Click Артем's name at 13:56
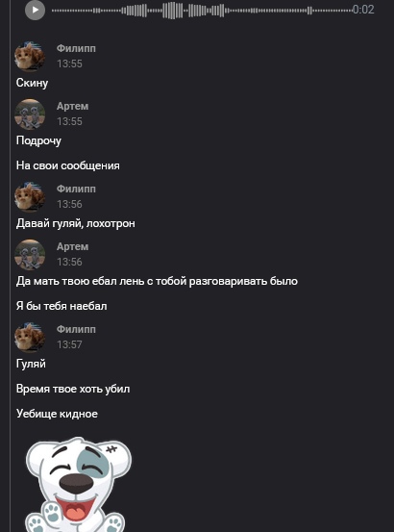 point(72,246)
